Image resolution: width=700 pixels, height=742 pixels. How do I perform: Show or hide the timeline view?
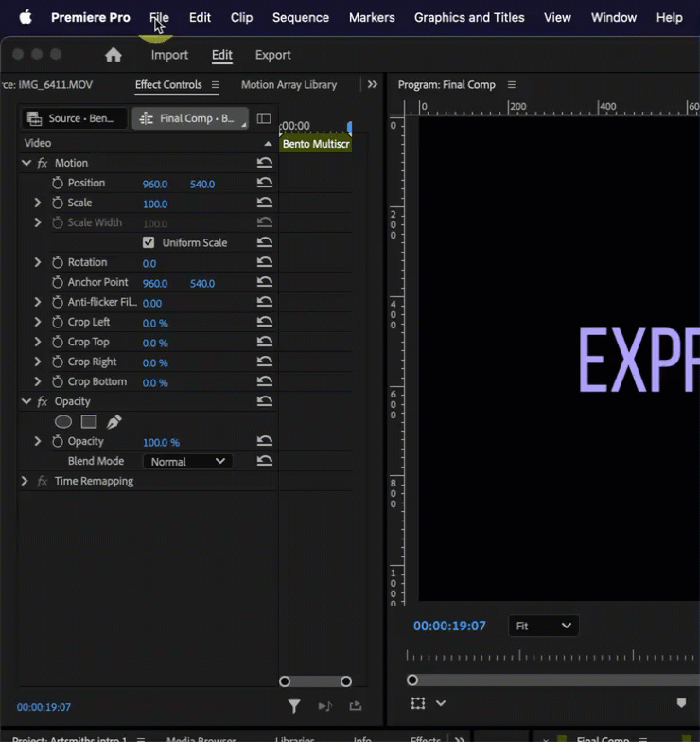[264, 118]
